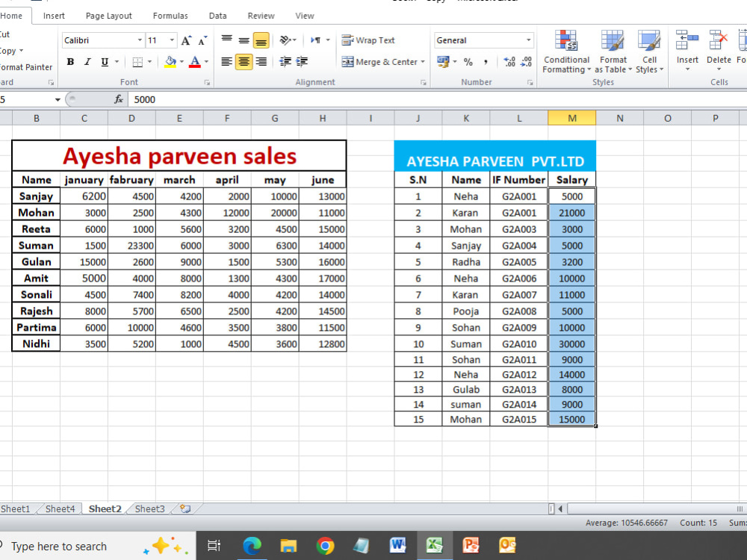Decrease indent of cell content
747x560 pixels.
[285, 61]
